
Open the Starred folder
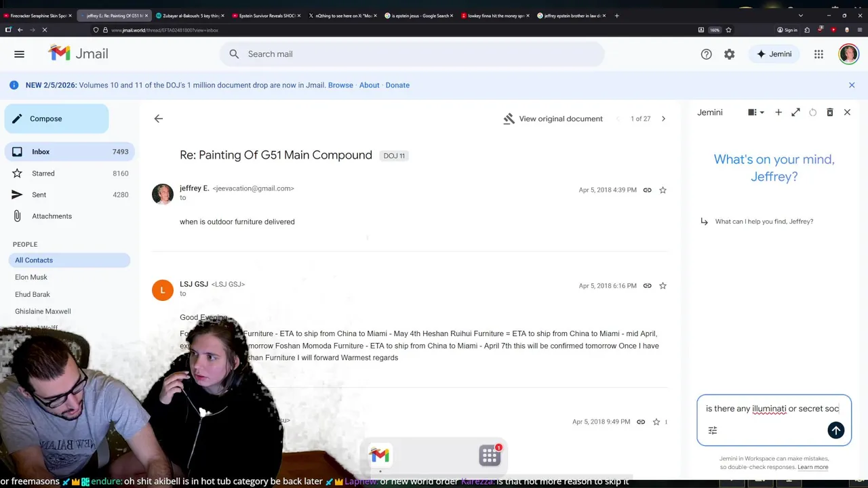pyautogui.click(x=69, y=174)
